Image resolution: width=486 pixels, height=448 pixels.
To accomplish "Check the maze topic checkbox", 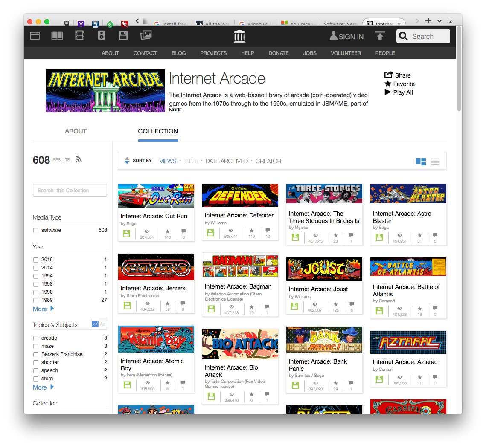I will pos(36,347).
